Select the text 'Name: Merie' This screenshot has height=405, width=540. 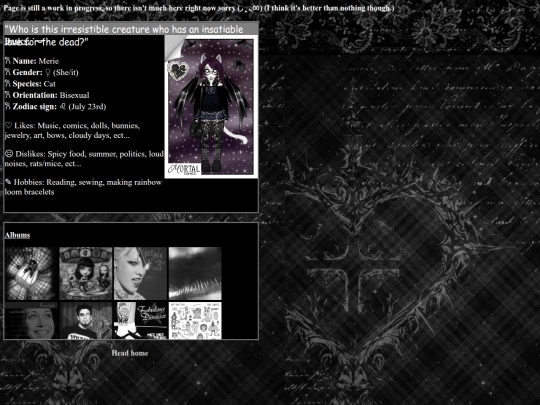[35, 61]
